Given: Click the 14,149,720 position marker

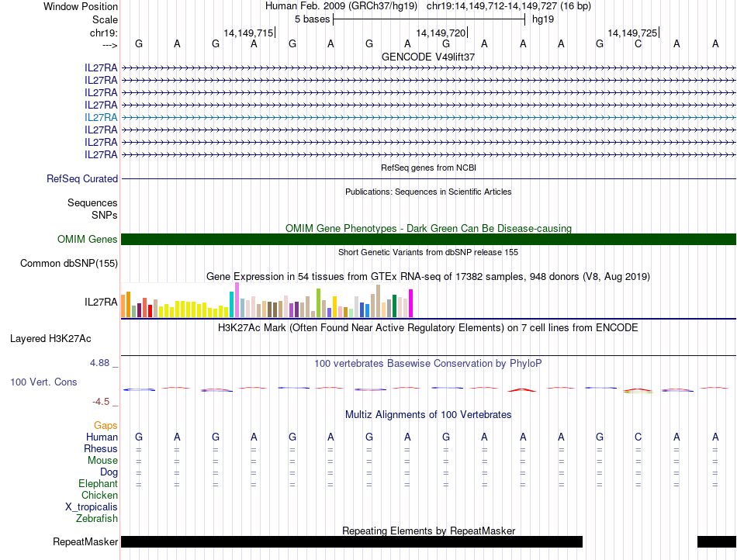Looking at the screenshot, I should pos(441,33).
